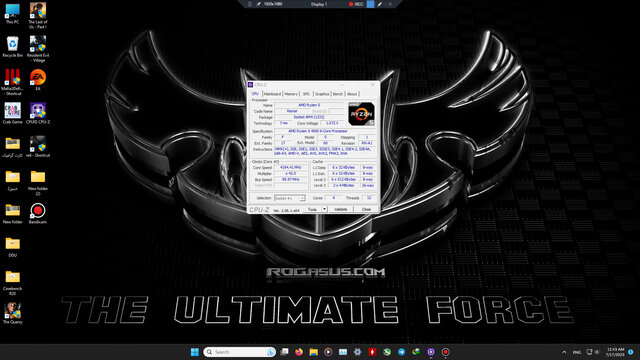This screenshot has width=640, height=360.
Task: Open CPUID CPU-Z desktop shortcut
Action: point(38,113)
